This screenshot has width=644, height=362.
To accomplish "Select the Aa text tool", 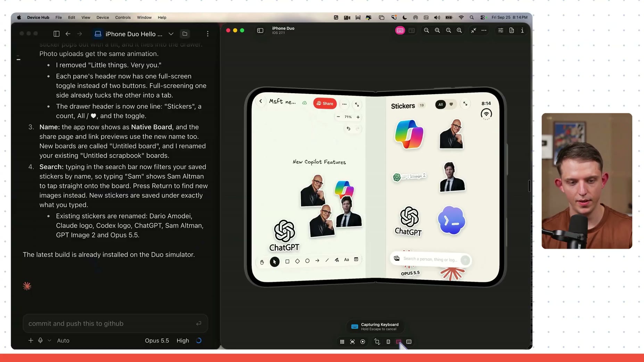I will pos(346,260).
